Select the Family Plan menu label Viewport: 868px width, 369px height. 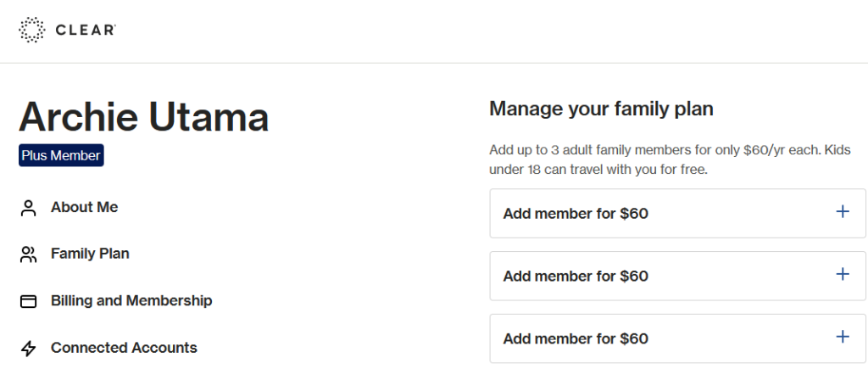click(x=90, y=254)
